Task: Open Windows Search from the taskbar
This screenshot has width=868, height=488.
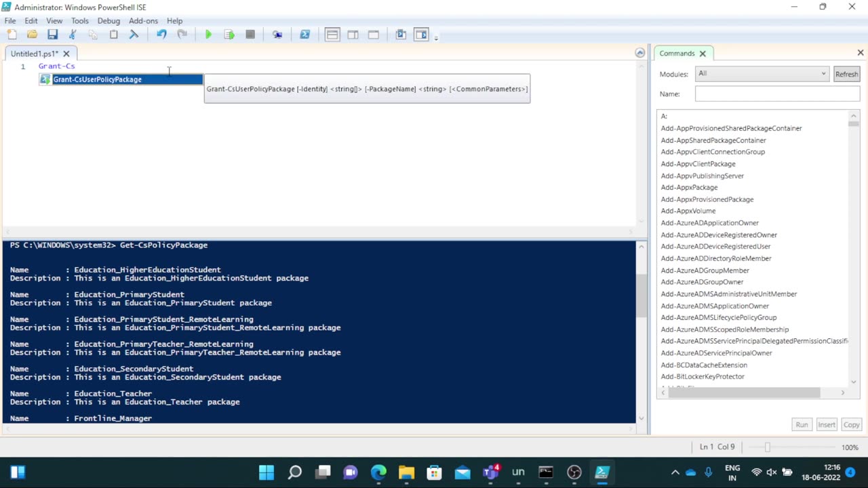Action: (x=294, y=472)
